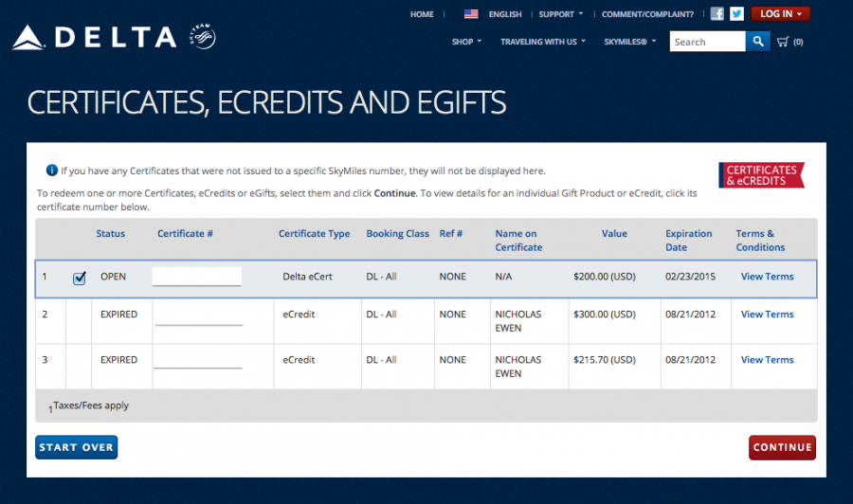
Task: Click the Booking Class column header
Action: coord(397,233)
